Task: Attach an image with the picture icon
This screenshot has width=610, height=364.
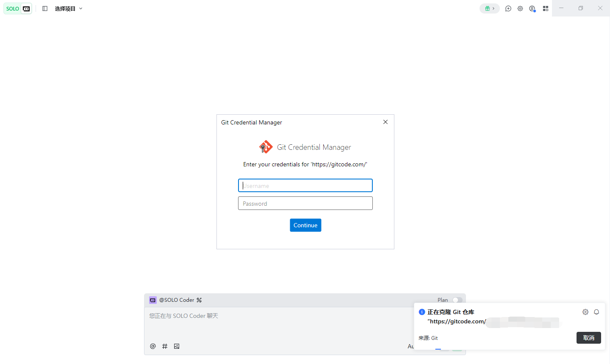Action: [x=177, y=346]
